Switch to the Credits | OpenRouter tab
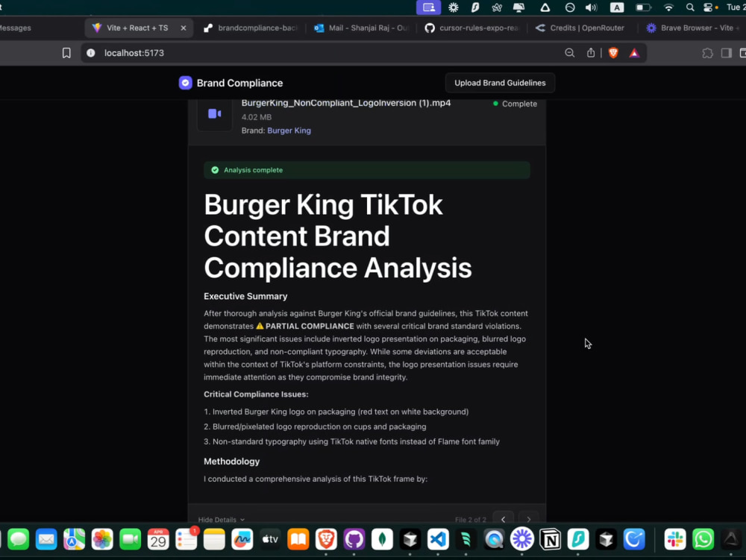The height and width of the screenshot is (560, 746). [x=580, y=28]
